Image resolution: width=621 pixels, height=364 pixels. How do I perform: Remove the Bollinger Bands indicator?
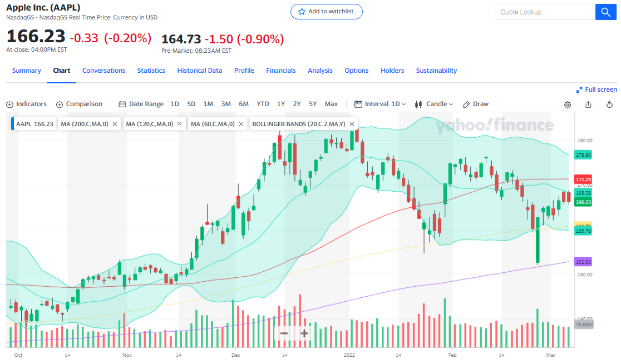pyautogui.click(x=352, y=124)
